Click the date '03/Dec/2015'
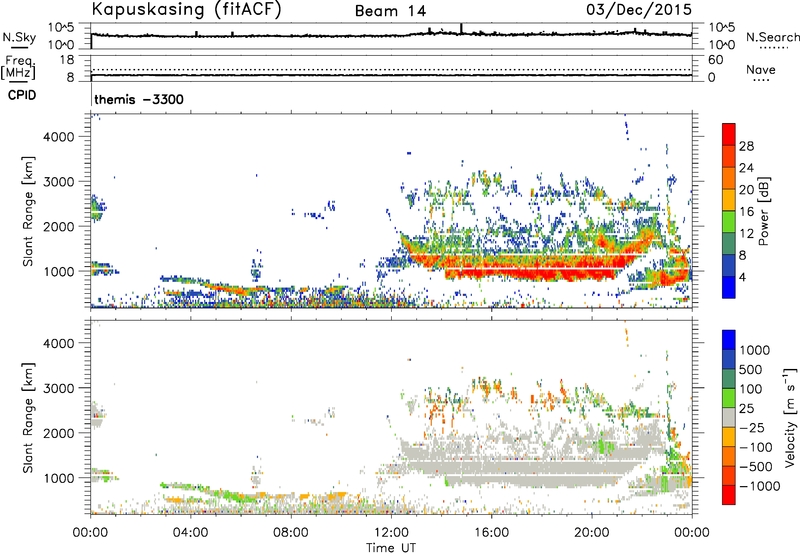 [x=639, y=10]
